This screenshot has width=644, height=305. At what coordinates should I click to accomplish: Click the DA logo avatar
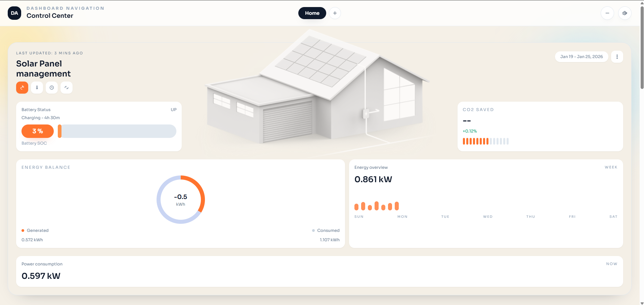pyautogui.click(x=14, y=13)
